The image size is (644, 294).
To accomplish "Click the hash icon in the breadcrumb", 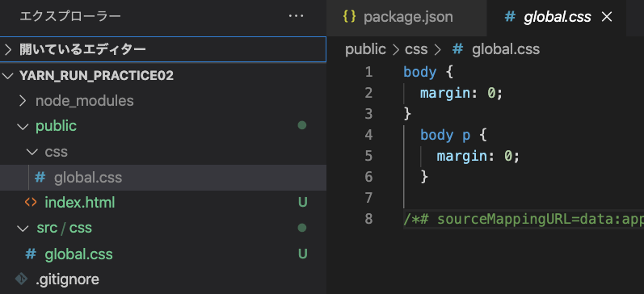I will coord(457,50).
